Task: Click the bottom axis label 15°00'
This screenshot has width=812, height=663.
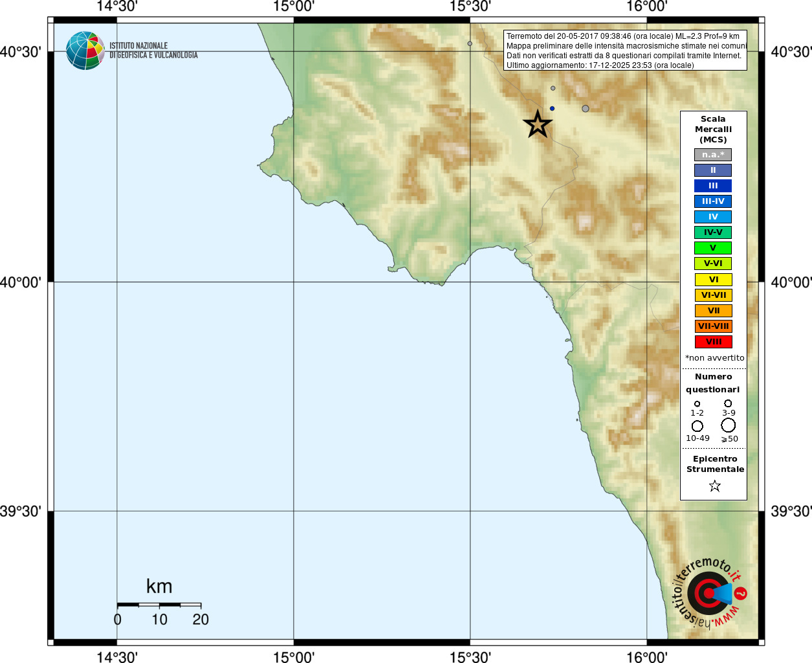Action: [294, 657]
